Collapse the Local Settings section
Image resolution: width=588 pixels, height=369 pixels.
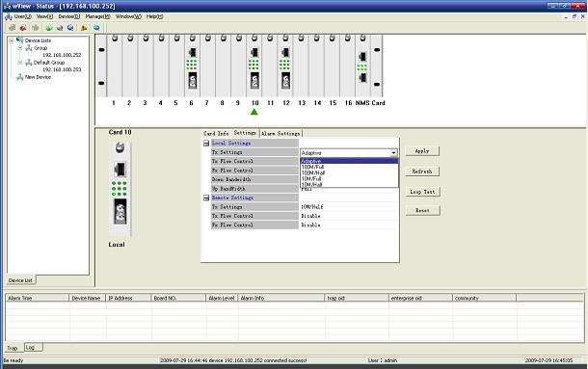tap(206, 144)
